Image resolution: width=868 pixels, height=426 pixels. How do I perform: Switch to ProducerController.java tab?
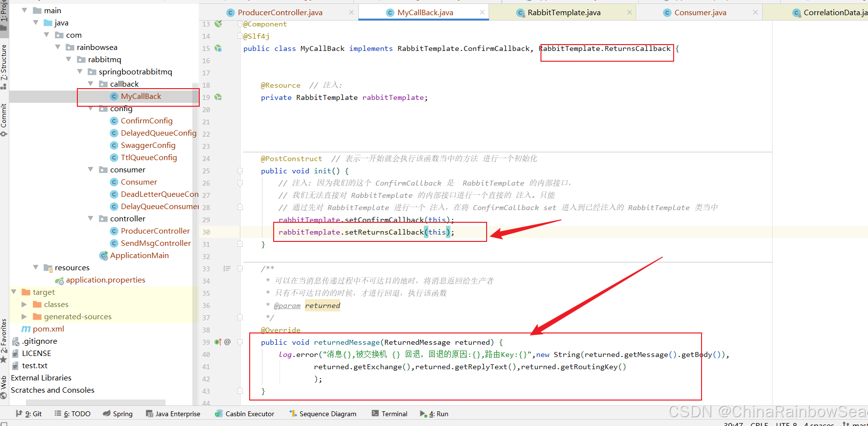click(280, 12)
